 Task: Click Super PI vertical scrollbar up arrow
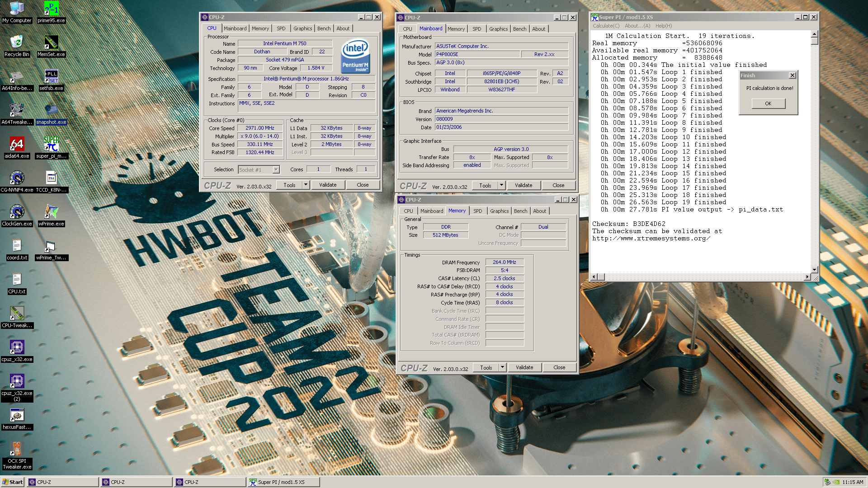point(814,34)
